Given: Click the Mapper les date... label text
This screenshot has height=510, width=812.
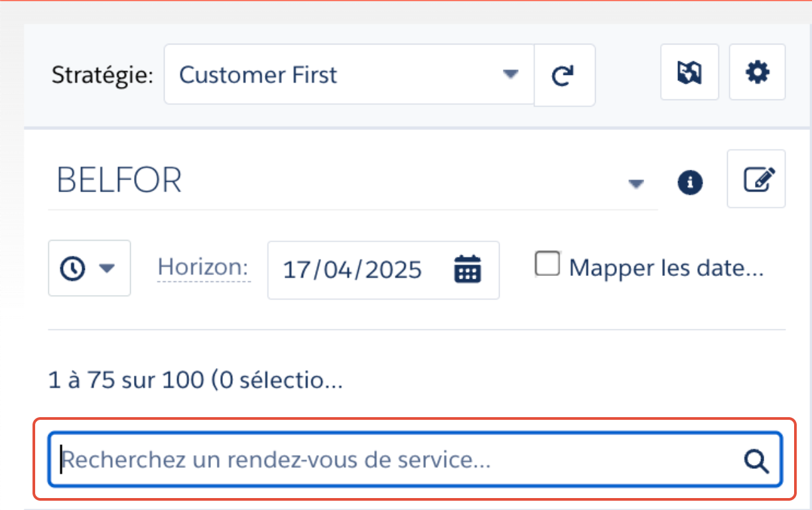Looking at the screenshot, I should (666, 267).
